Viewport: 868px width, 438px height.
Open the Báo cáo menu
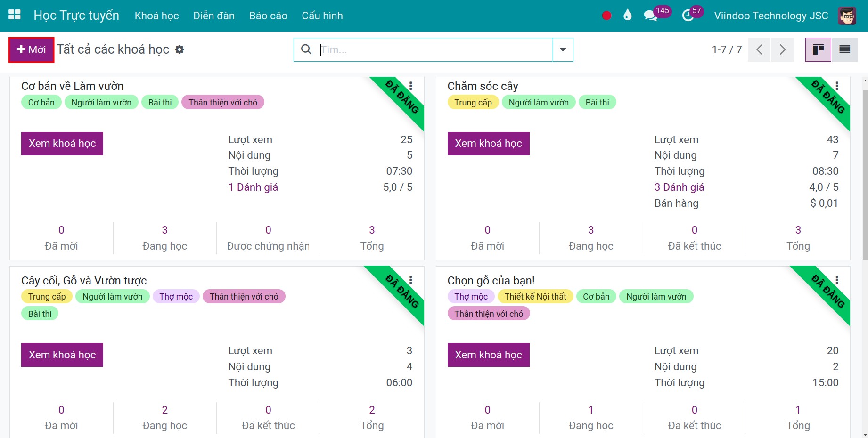point(268,16)
